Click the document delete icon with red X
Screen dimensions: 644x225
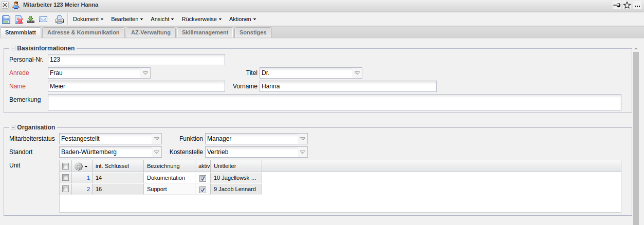pos(19,20)
